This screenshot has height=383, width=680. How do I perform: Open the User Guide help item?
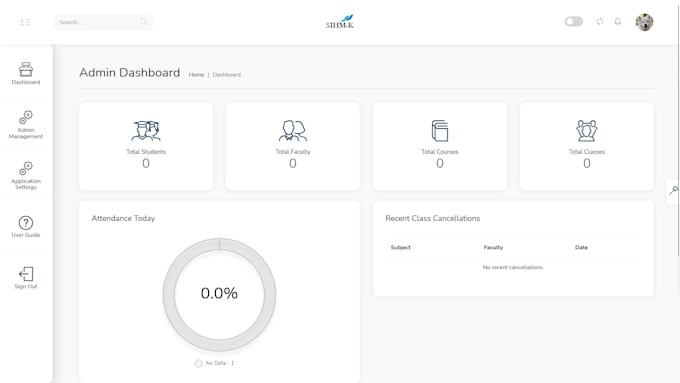[x=26, y=227]
